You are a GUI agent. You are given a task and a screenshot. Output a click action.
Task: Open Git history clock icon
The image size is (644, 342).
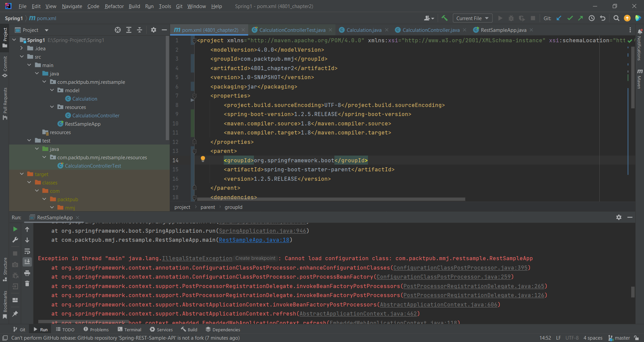click(x=592, y=18)
